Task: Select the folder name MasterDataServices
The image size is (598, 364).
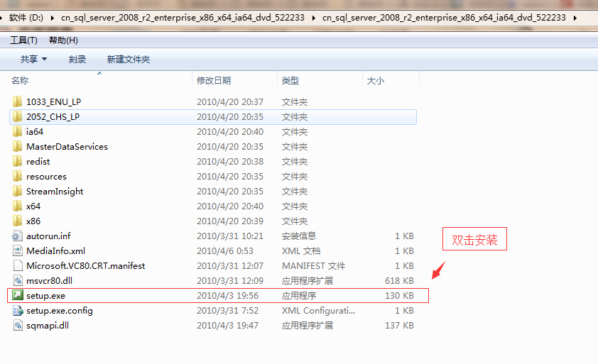Action: [67, 146]
